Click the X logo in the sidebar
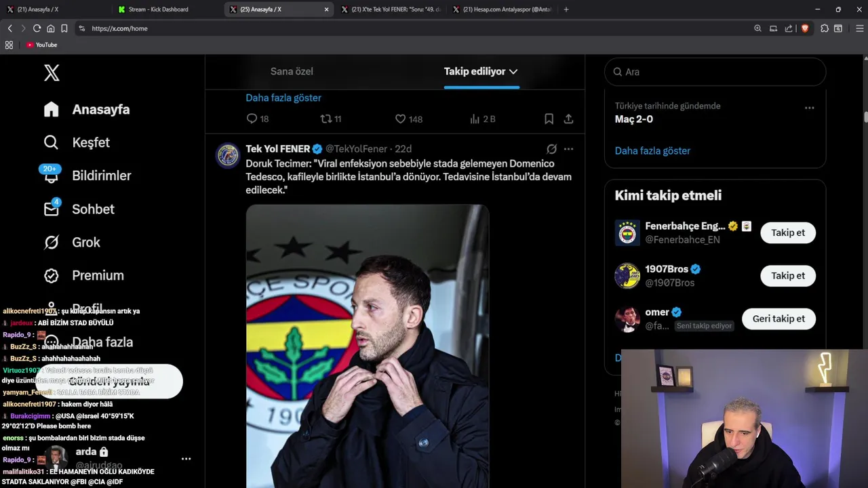 (x=52, y=73)
